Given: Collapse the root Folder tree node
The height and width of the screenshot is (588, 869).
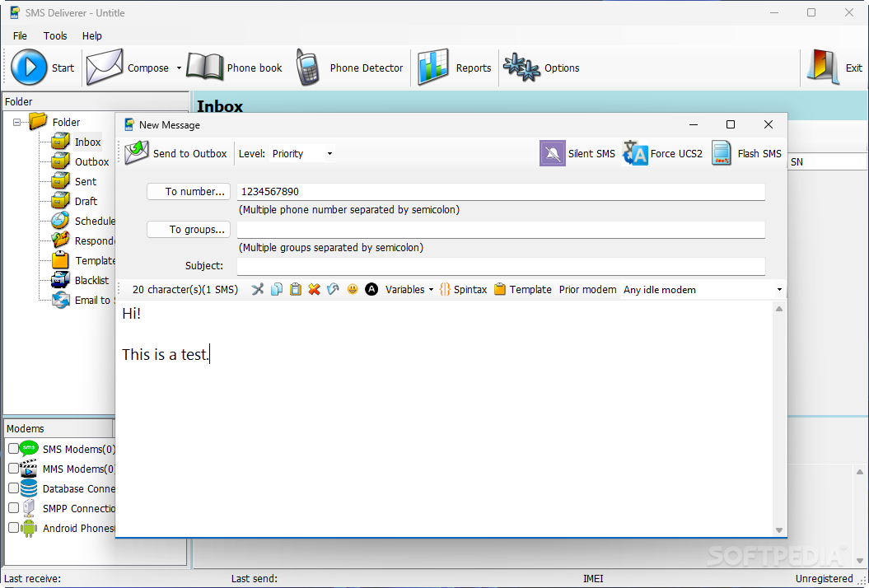Looking at the screenshot, I should pos(17,122).
